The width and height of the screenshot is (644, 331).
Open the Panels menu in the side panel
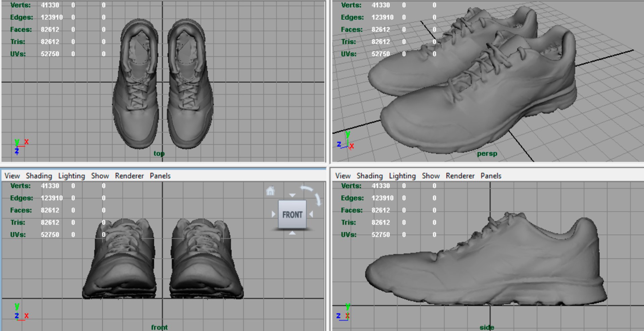pos(491,176)
